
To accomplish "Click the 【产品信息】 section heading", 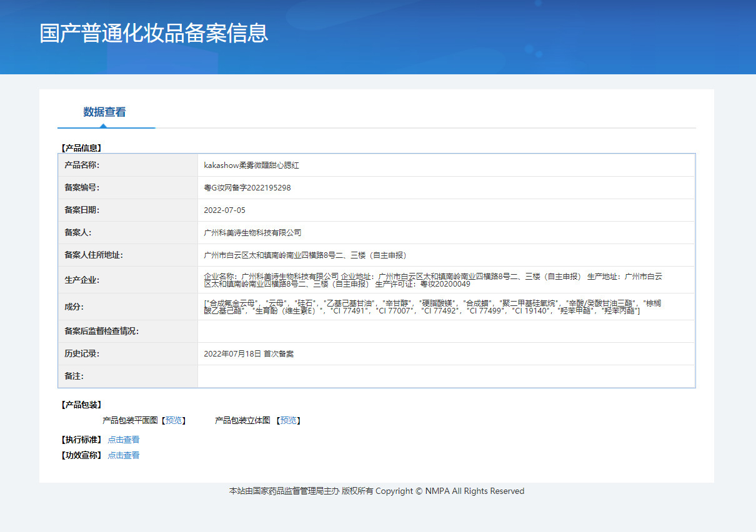I will [x=81, y=148].
